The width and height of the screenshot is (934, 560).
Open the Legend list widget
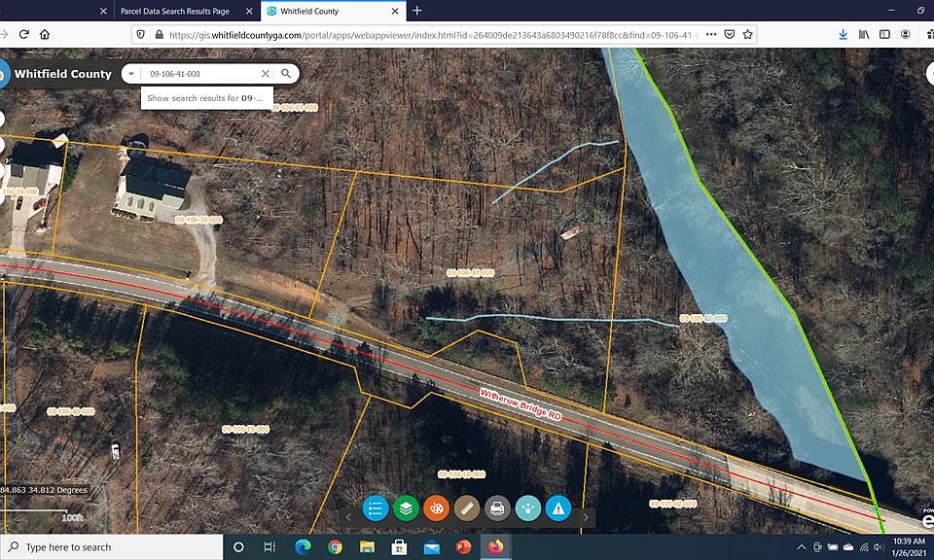(x=376, y=507)
